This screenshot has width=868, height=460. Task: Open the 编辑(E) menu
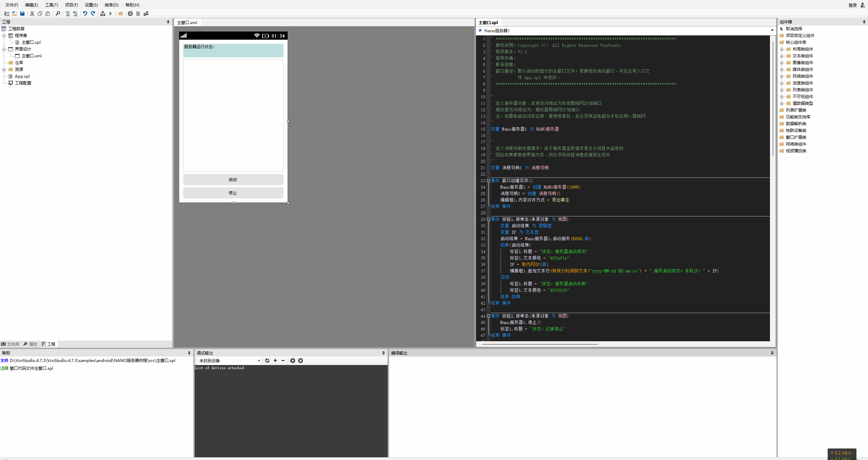(x=32, y=5)
